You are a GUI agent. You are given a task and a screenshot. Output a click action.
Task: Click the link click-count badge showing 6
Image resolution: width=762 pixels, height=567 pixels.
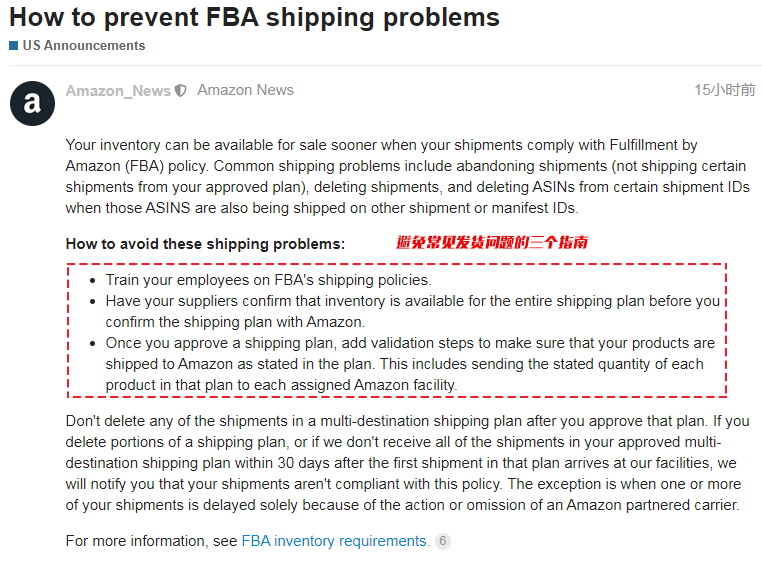tap(443, 541)
